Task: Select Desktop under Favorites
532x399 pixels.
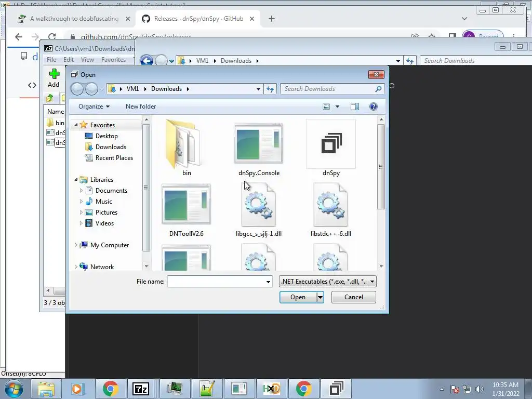Action: [x=107, y=136]
